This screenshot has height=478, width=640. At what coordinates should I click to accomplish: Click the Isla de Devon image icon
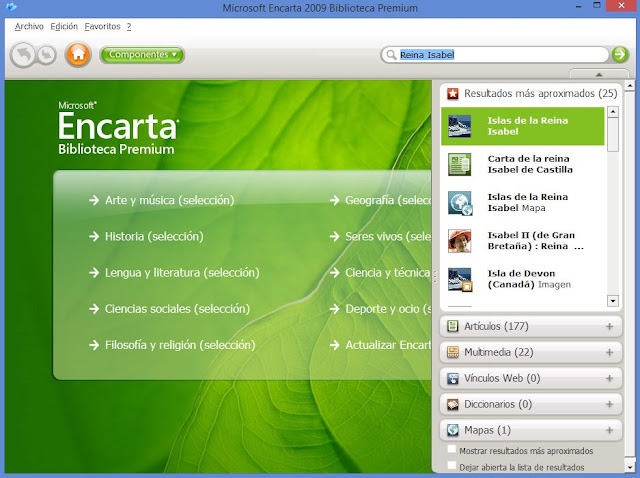(x=460, y=280)
